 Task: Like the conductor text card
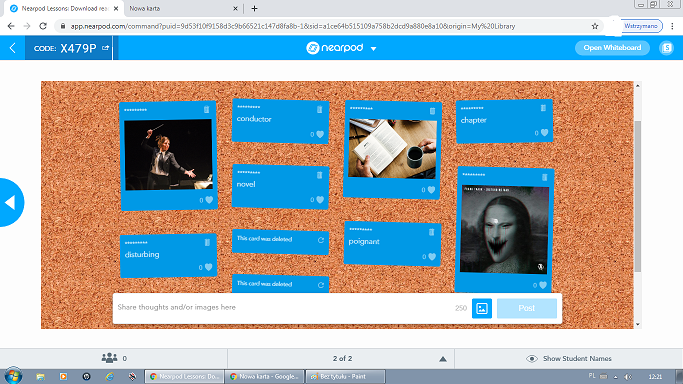(320, 135)
